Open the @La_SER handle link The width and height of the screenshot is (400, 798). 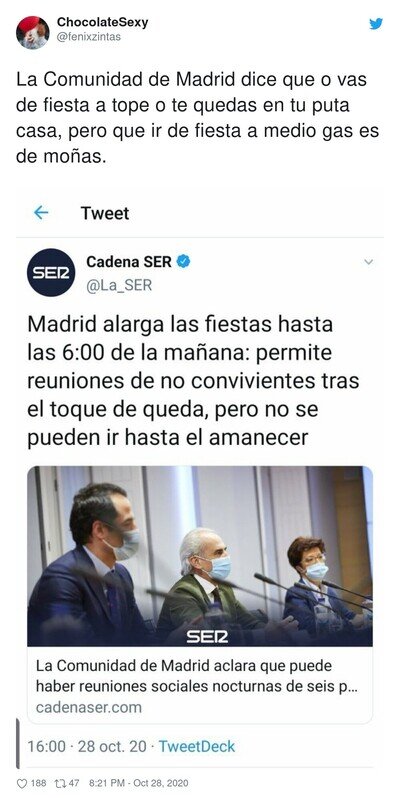coord(119,286)
